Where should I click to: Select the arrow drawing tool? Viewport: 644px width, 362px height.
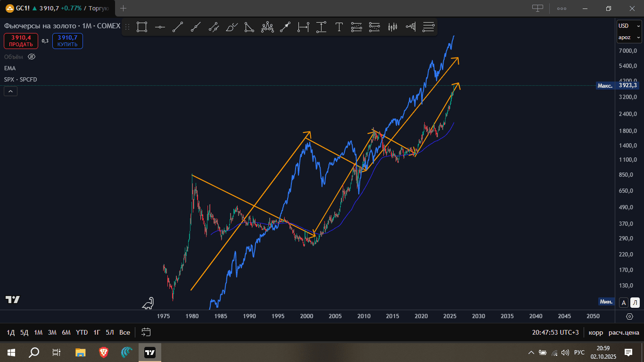tap(285, 27)
